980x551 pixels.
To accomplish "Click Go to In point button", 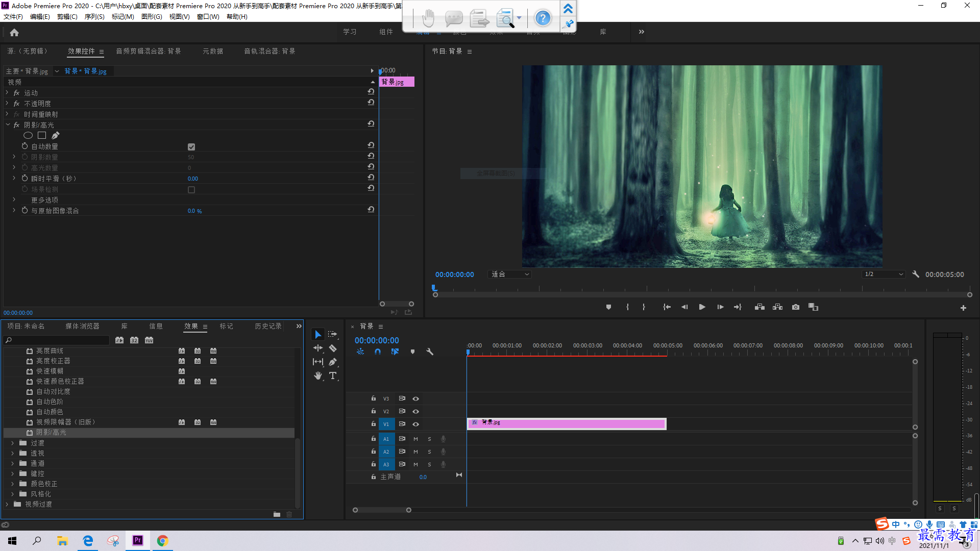I will click(x=667, y=307).
